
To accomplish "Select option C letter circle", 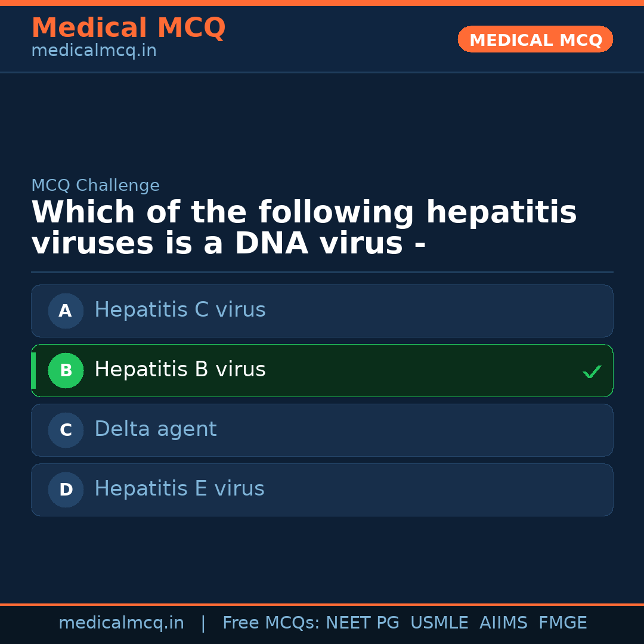I will point(66,430).
